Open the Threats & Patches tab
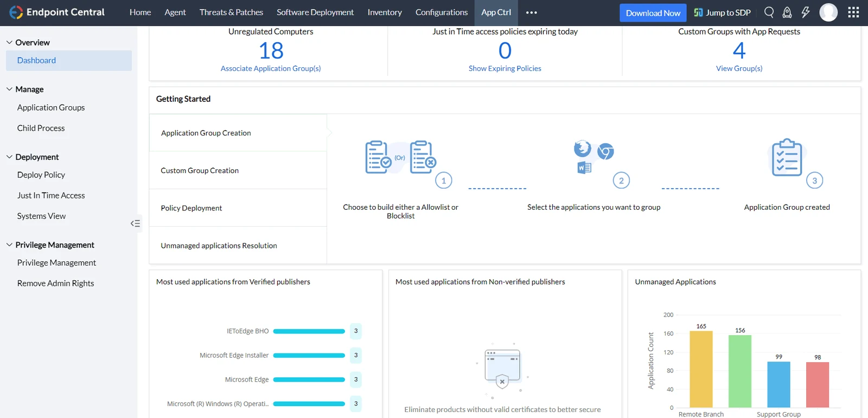The height and width of the screenshot is (418, 868). [x=231, y=12]
